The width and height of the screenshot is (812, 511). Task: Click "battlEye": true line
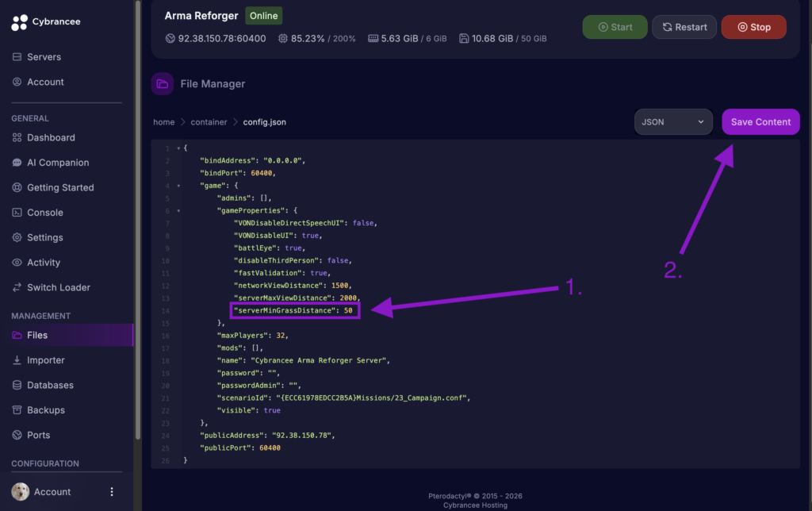coord(270,248)
